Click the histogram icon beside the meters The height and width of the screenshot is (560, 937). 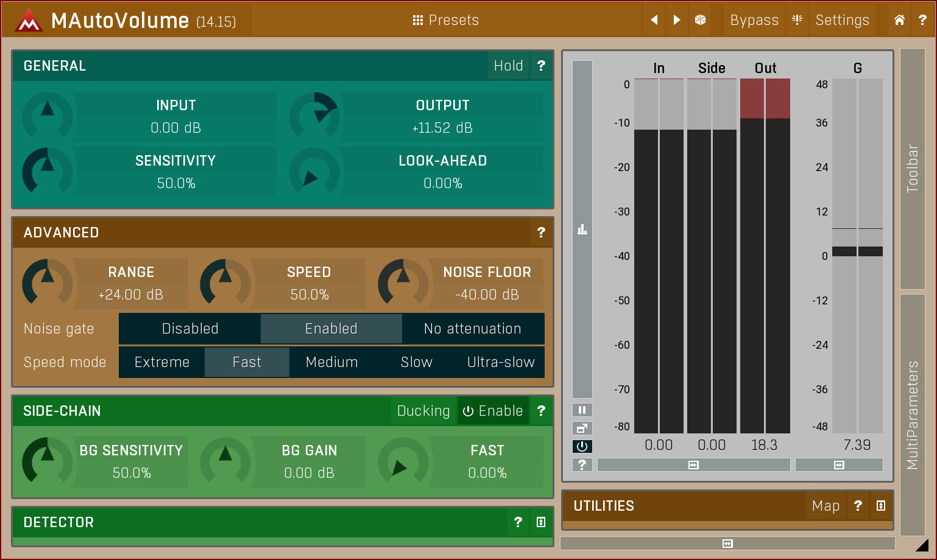[582, 229]
